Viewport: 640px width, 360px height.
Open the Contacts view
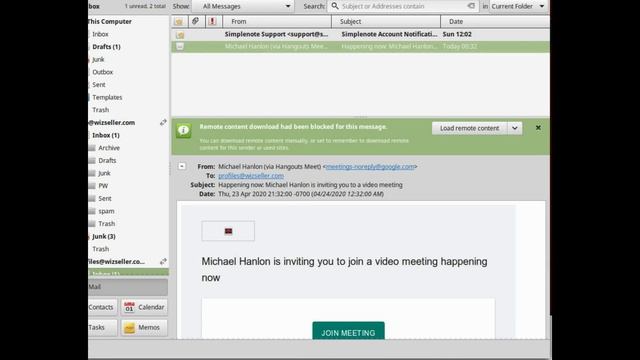102,307
